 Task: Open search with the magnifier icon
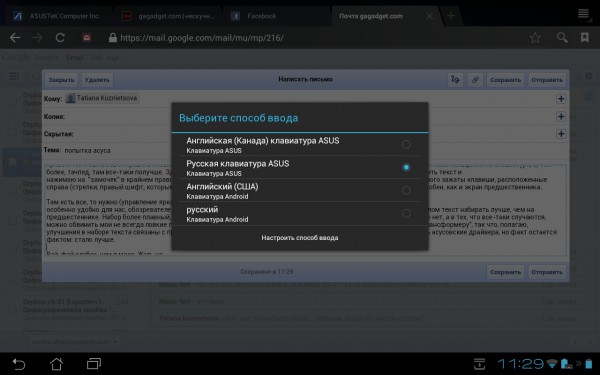(562, 38)
